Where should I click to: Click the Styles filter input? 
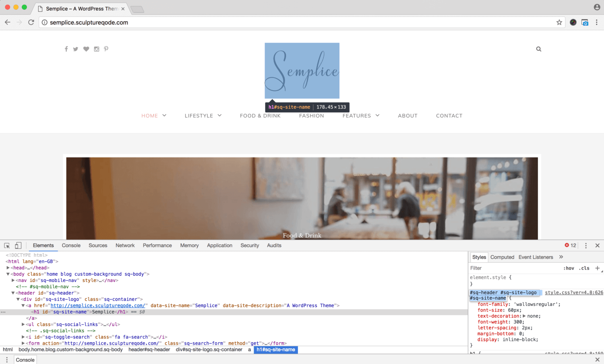click(515, 268)
